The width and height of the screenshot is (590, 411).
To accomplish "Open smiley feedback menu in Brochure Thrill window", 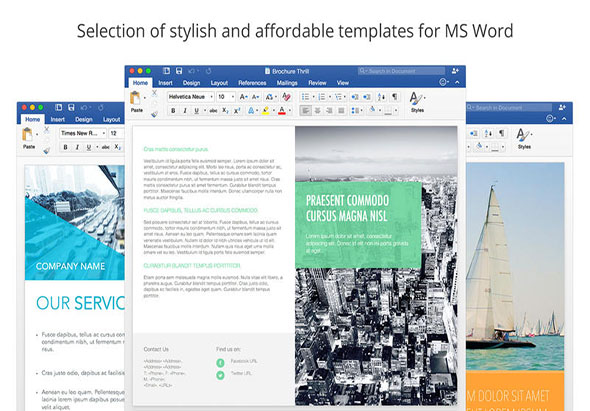I will pyautogui.click(x=444, y=82).
